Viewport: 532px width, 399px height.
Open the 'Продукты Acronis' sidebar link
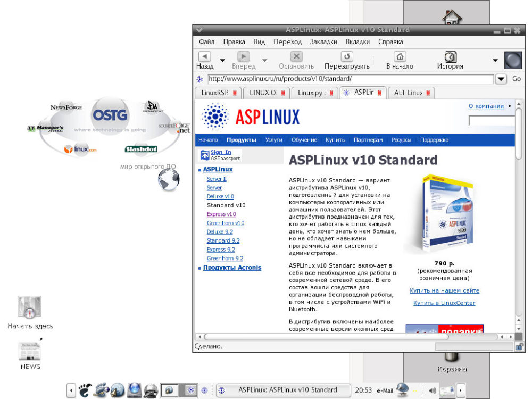pos(232,268)
